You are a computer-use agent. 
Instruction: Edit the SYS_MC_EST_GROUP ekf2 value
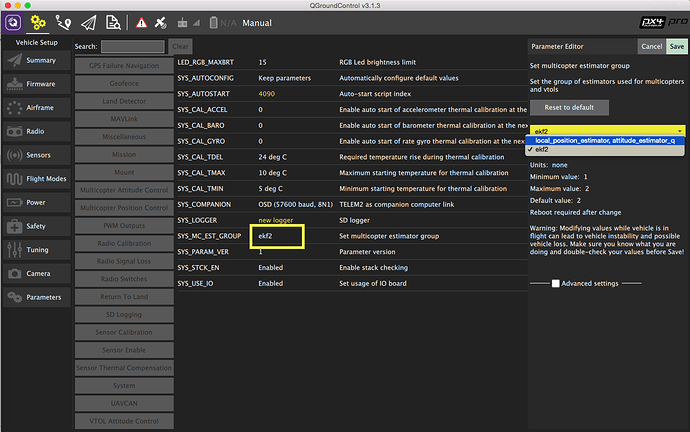point(265,236)
